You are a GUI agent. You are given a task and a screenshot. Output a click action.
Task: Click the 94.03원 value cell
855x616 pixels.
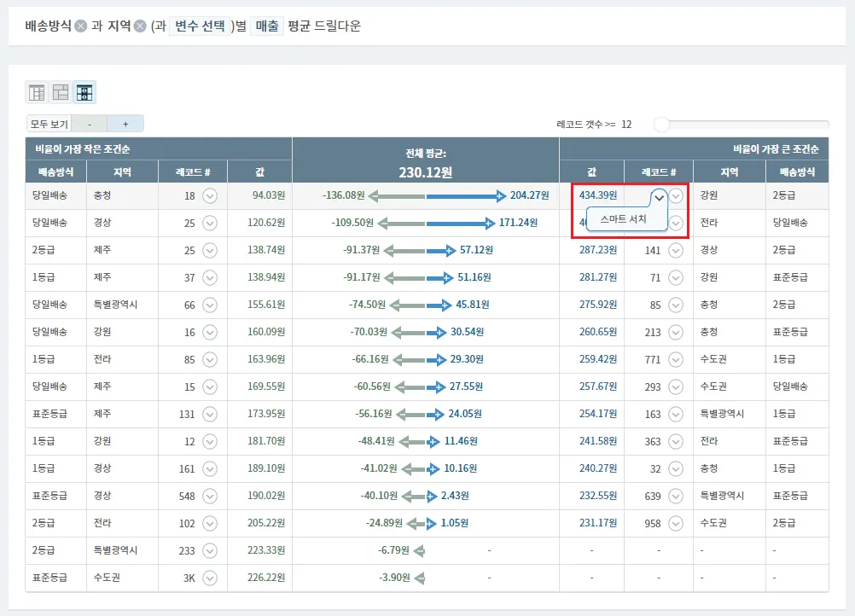268,195
